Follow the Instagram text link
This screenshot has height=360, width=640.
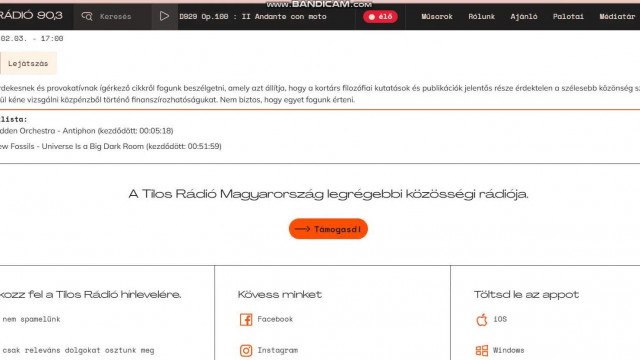[x=278, y=350]
